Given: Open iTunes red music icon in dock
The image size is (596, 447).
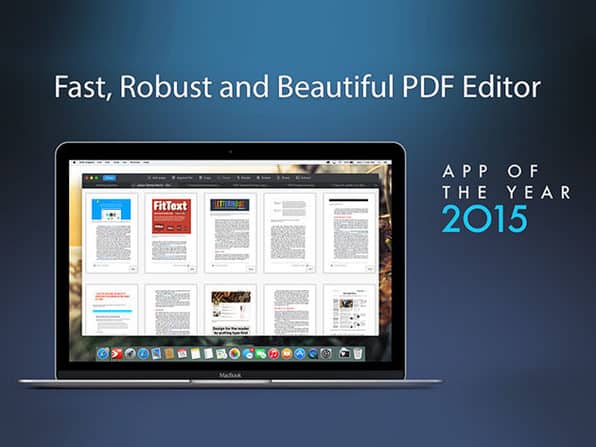Looking at the screenshot, I should tap(274, 354).
